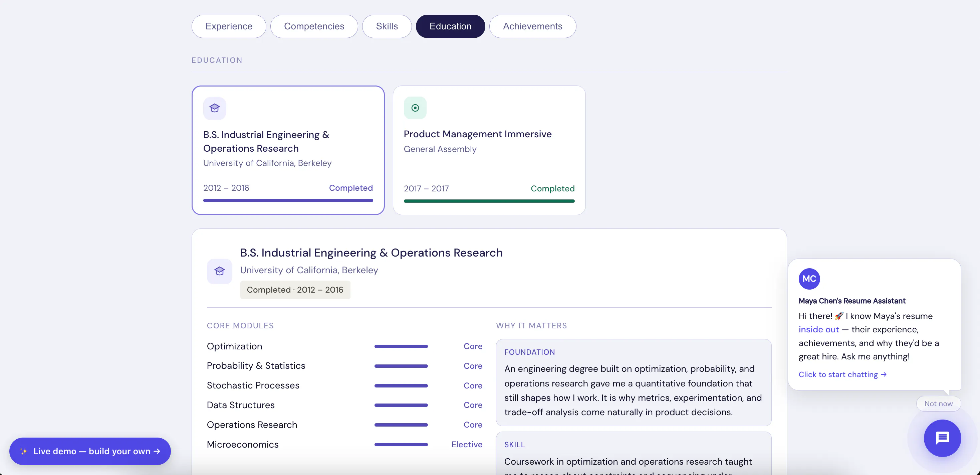This screenshot has height=475, width=980.
Task: Click Live demo — build your own button
Action: click(x=90, y=451)
